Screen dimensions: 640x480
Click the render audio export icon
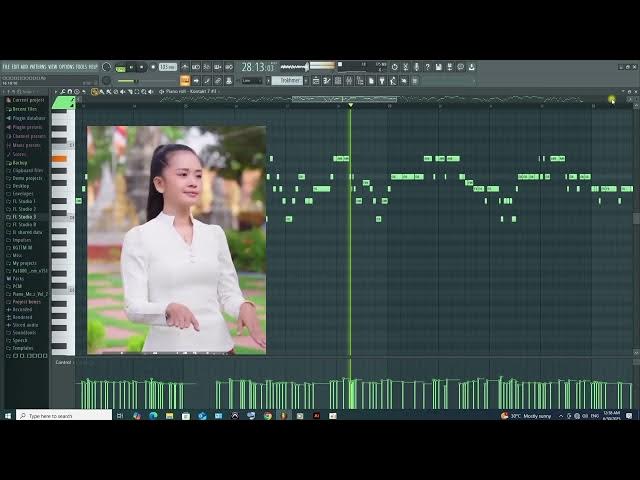tap(450, 67)
